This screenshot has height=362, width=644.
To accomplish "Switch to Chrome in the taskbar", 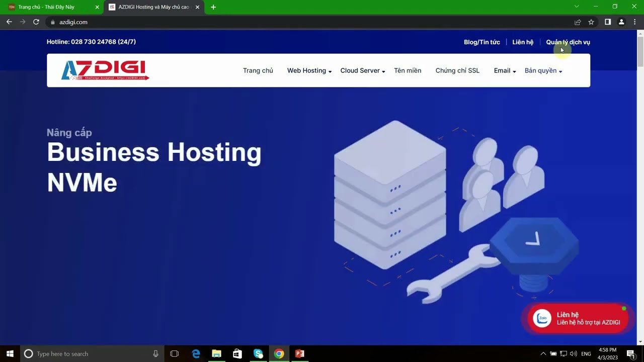I will pyautogui.click(x=279, y=353).
